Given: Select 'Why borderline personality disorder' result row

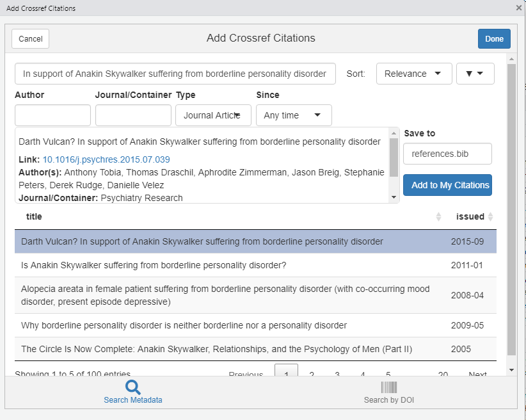Looking at the screenshot, I should coord(255,325).
